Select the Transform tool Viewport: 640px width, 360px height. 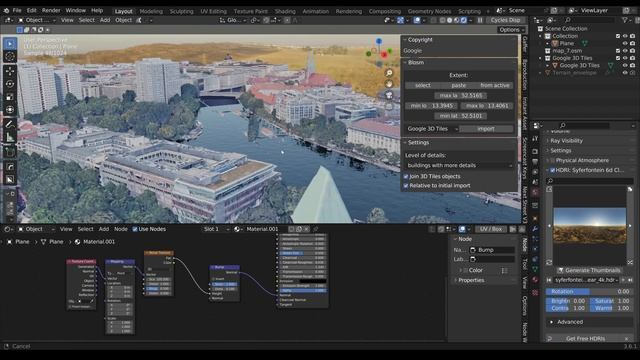10,110
